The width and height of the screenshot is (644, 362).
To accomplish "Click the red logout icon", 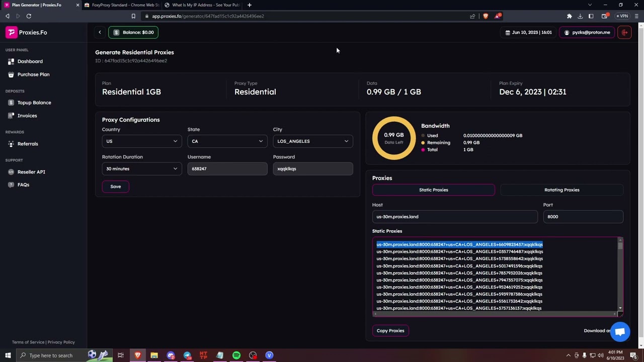I will point(624,32).
